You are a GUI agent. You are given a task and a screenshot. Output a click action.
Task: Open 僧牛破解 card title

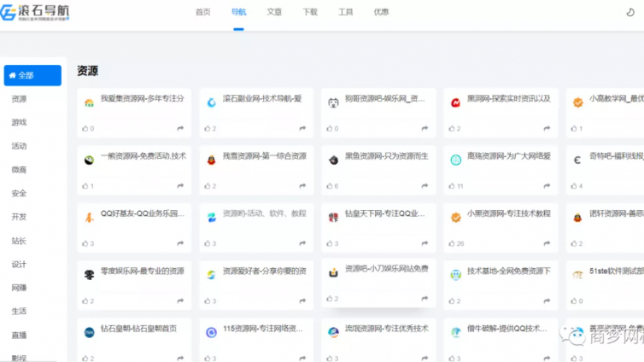coord(506,329)
